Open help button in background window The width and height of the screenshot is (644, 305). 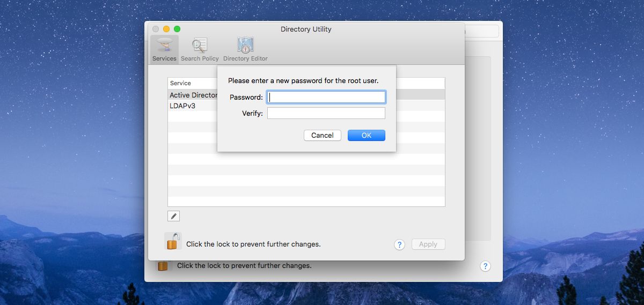(x=485, y=266)
